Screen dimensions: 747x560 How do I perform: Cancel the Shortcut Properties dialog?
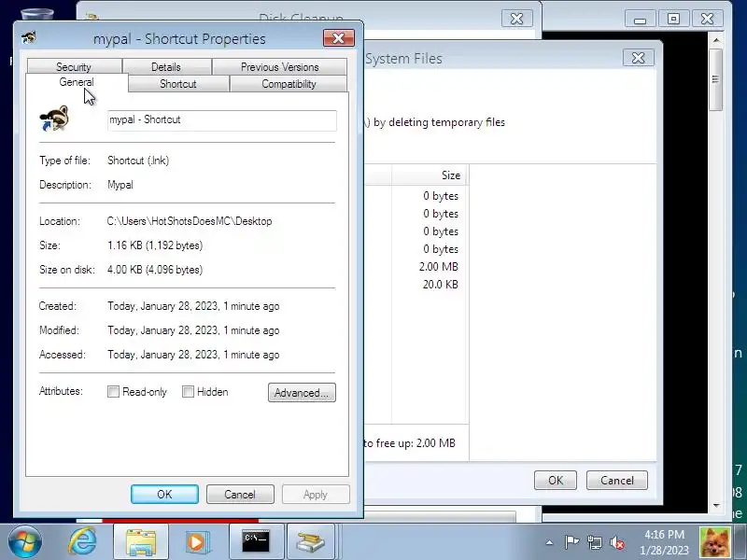click(240, 495)
